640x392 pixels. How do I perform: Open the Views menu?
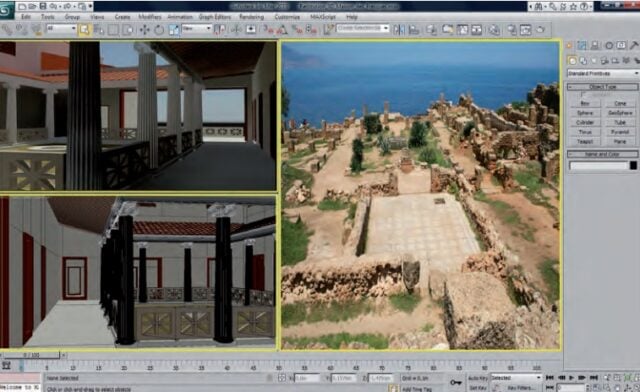click(x=97, y=17)
